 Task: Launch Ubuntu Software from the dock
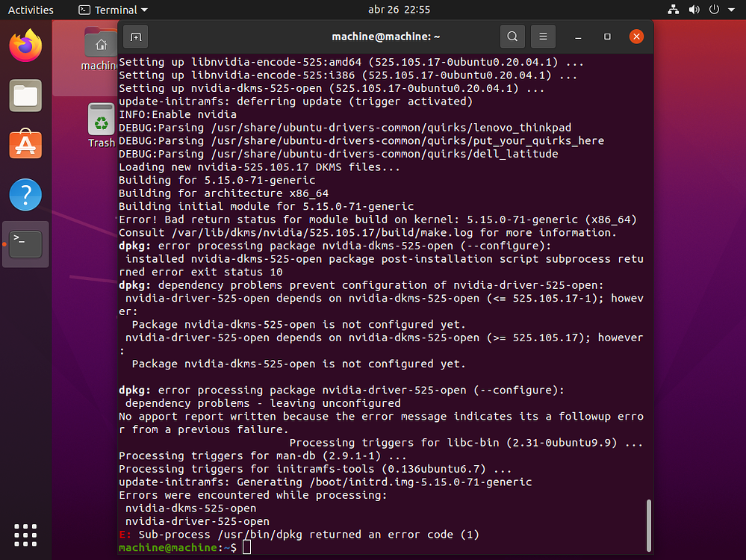pos(25,145)
